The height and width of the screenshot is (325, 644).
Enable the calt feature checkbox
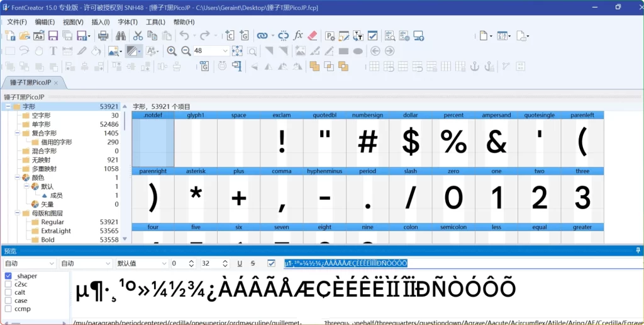tap(9, 292)
